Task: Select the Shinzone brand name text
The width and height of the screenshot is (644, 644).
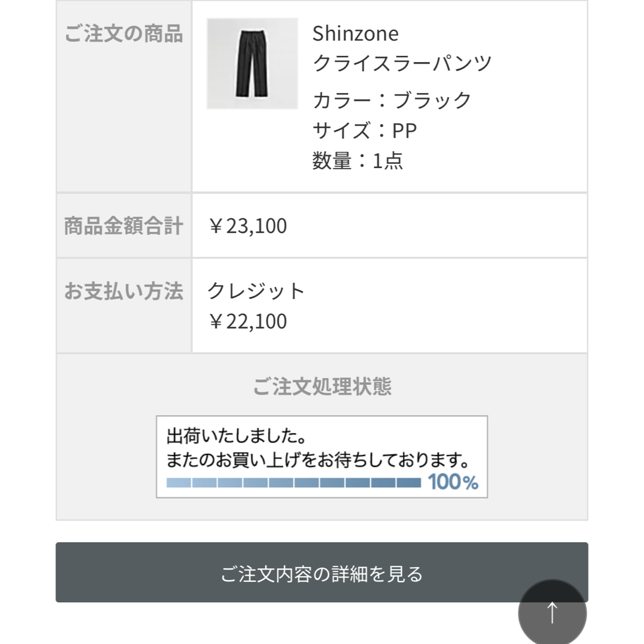Action: tap(355, 33)
